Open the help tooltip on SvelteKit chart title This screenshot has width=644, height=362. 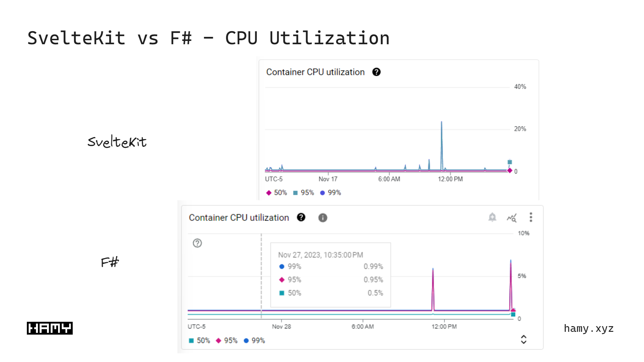[377, 72]
